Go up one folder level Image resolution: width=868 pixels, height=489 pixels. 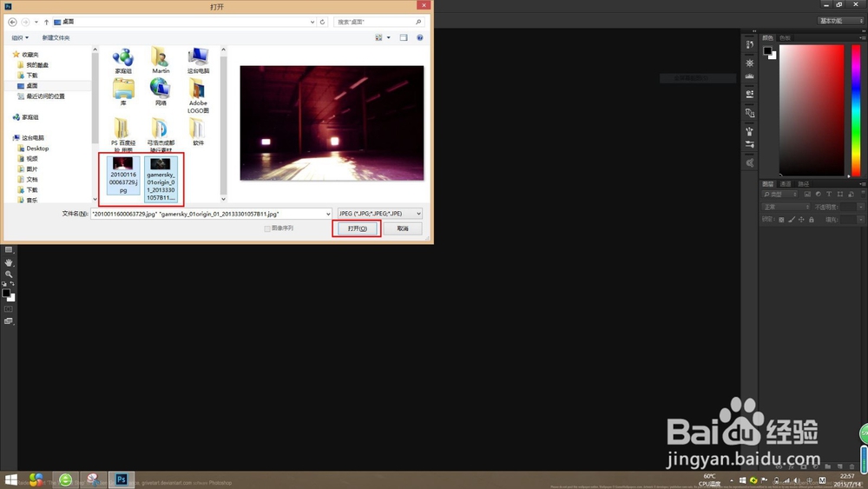[x=47, y=22]
